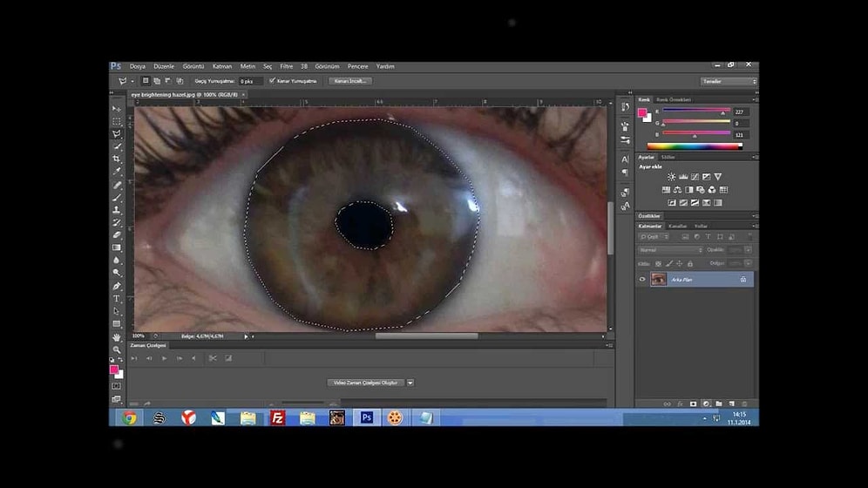The height and width of the screenshot is (488, 868).
Task: Open the Katman menu
Action: click(x=222, y=66)
